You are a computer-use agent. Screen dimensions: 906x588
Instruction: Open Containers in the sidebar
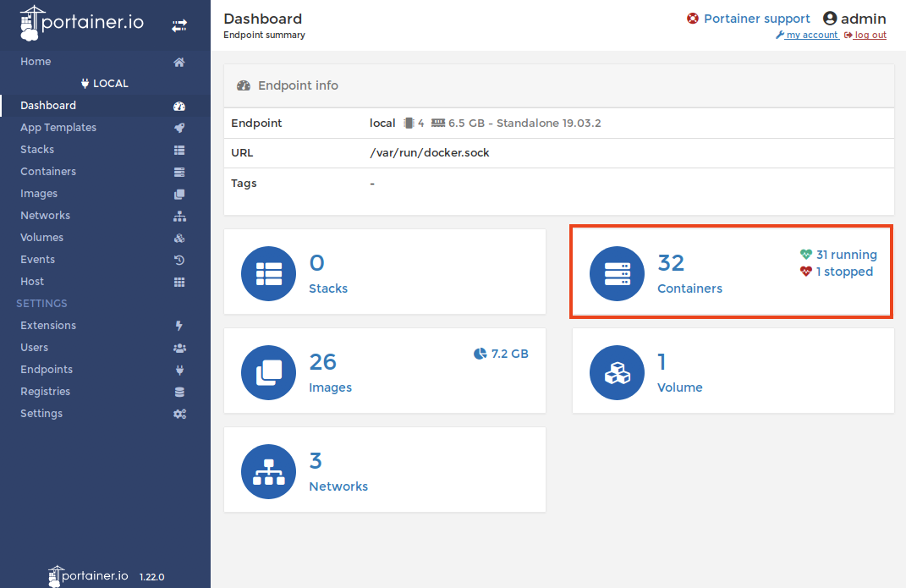point(48,172)
